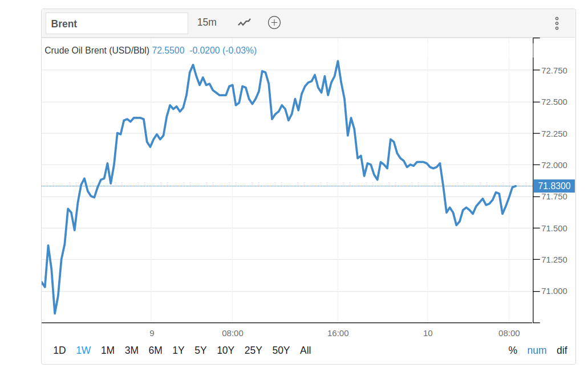Toggle dif scale mode
This screenshot has width=588, height=372.
[x=562, y=350]
